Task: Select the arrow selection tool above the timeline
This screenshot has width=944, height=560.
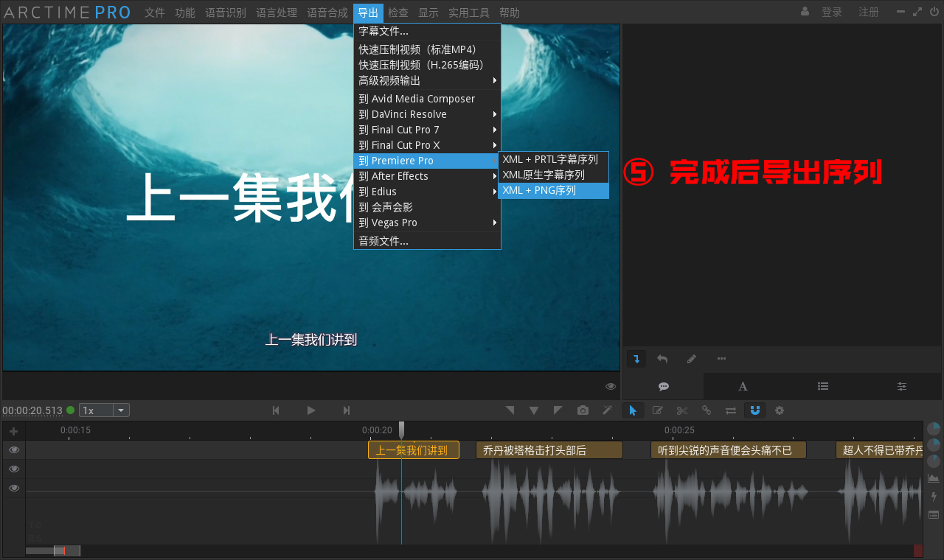Action: click(x=633, y=410)
